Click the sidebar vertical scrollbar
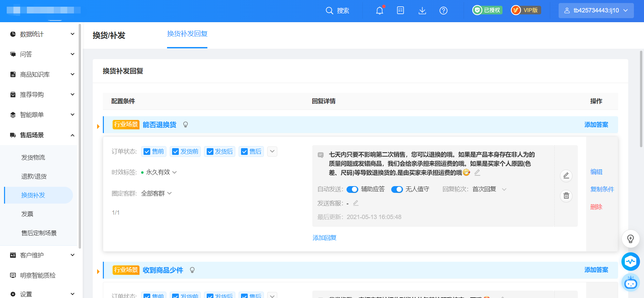The image size is (644, 298). [80, 136]
